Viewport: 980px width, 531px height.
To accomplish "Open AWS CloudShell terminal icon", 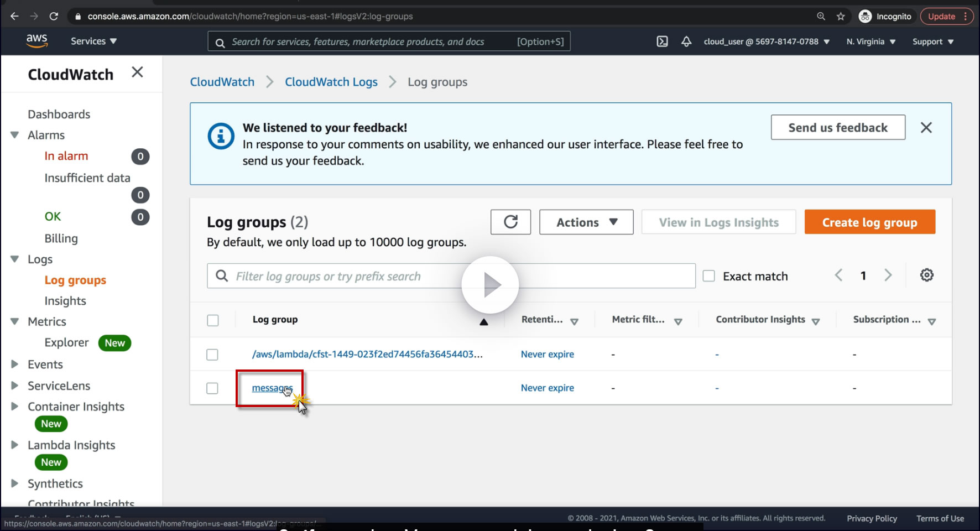I will coord(662,41).
